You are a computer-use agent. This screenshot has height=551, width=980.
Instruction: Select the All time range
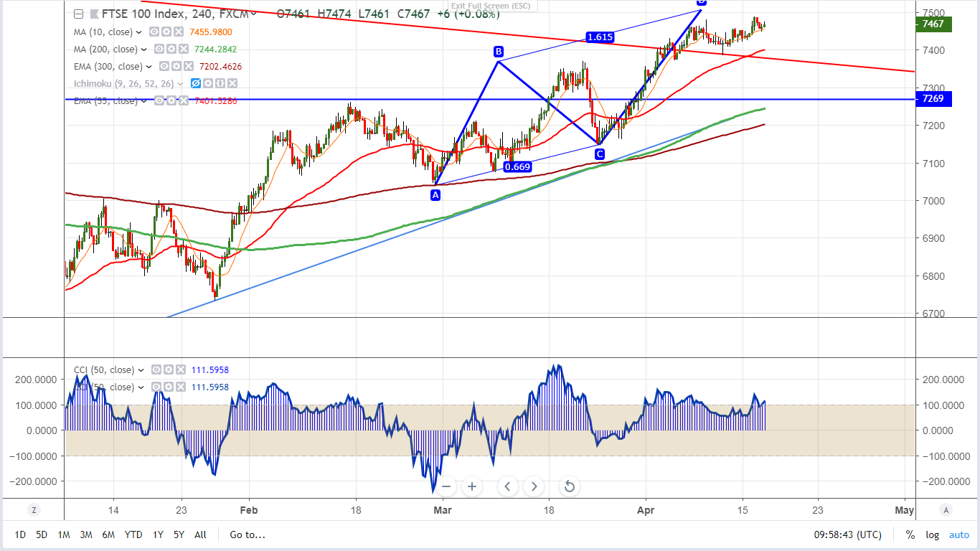coord(200,534)
